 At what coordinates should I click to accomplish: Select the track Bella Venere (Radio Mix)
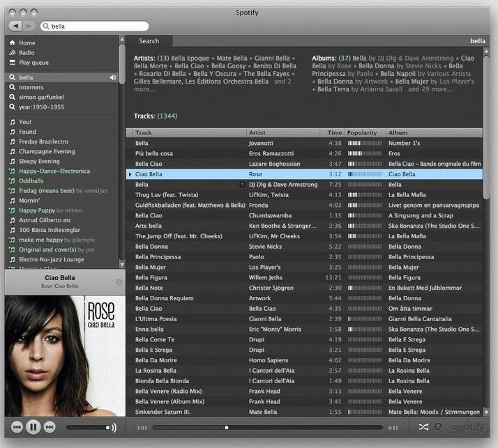169,391
